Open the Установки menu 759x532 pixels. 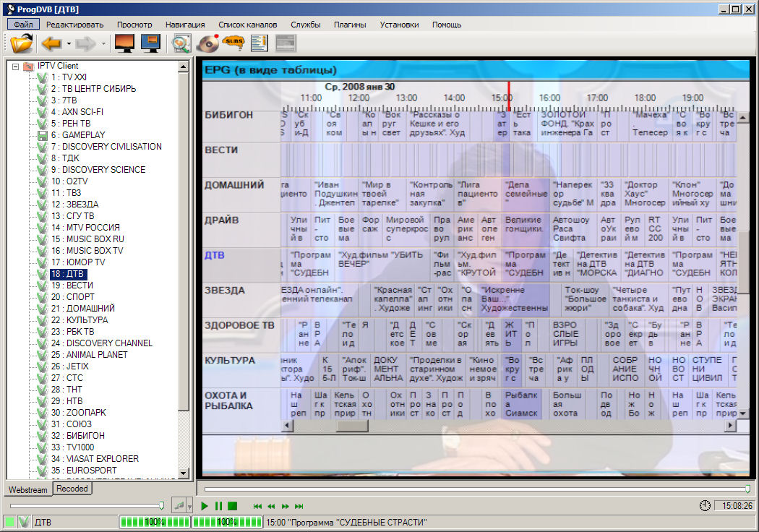tap(399, 25)
